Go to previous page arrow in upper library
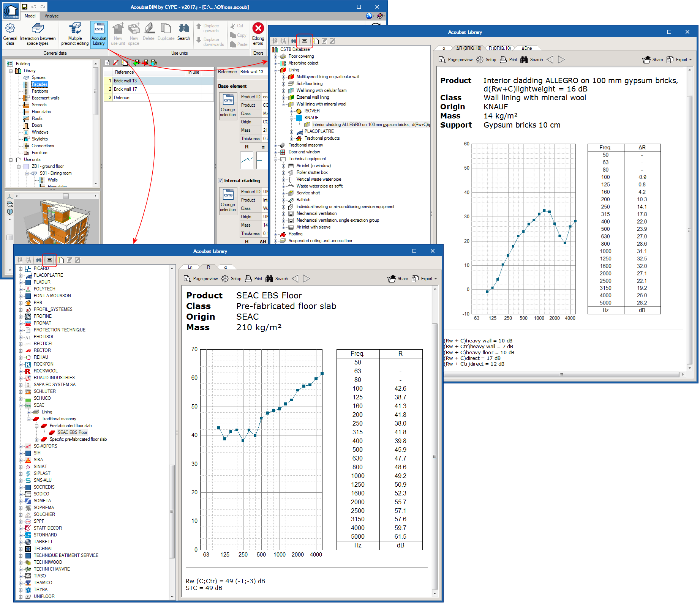This screenshot has width=700, height=604. click(x=550, y=60)
